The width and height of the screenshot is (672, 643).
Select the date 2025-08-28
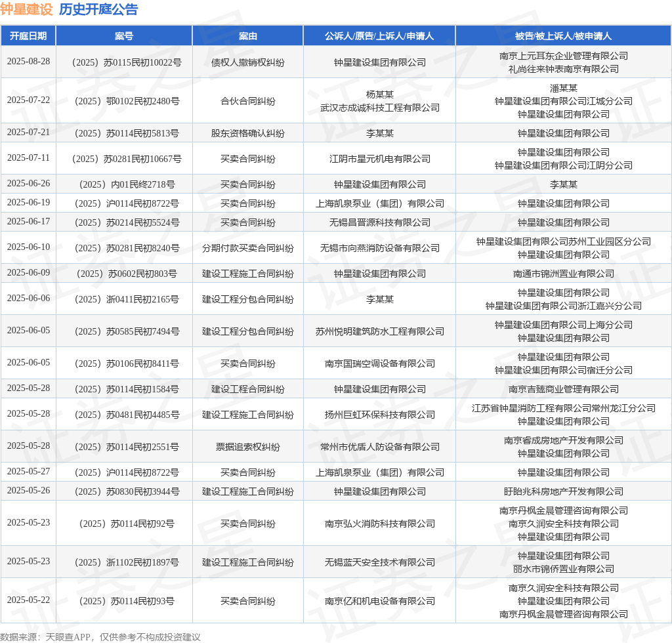(28, 61)
